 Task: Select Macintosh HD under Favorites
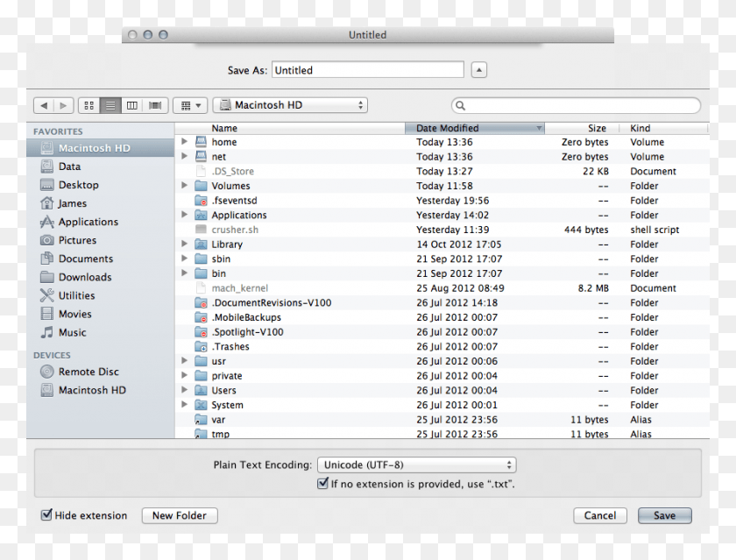point(101,148)
